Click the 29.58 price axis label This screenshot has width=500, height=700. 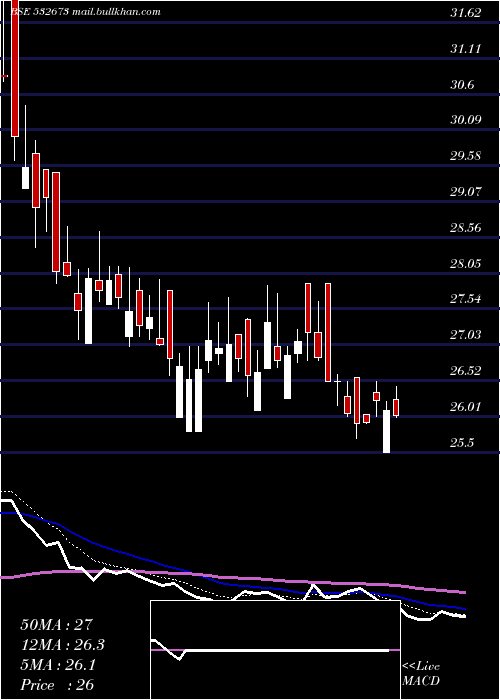[x=466, y=156]
